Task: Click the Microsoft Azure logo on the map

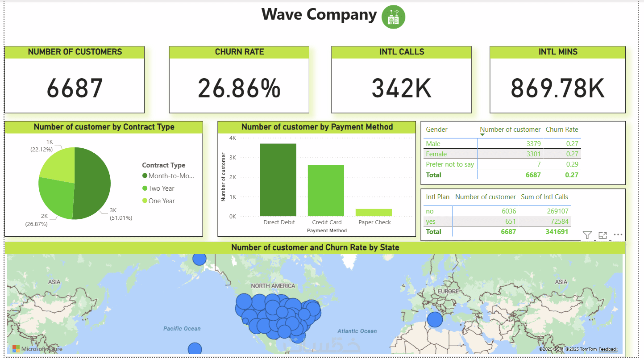Action: tap(37, 349)
